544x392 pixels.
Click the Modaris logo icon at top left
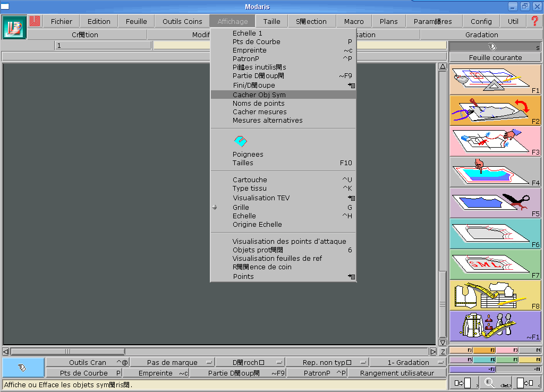14,27
